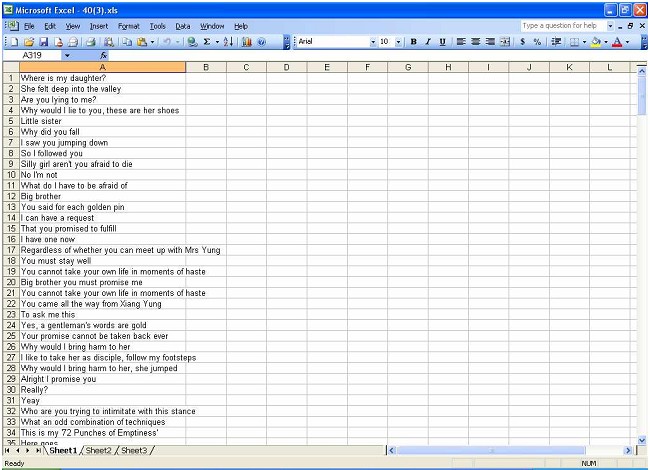This screenshot has width=650, height=470.
Task: Save the workbook with the floppy icon
Action: coord(44,41)
